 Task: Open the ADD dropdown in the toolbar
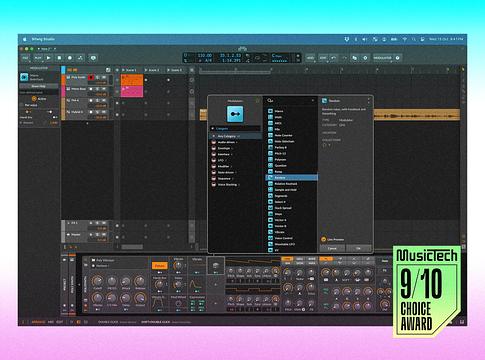(x=310, y=58)
